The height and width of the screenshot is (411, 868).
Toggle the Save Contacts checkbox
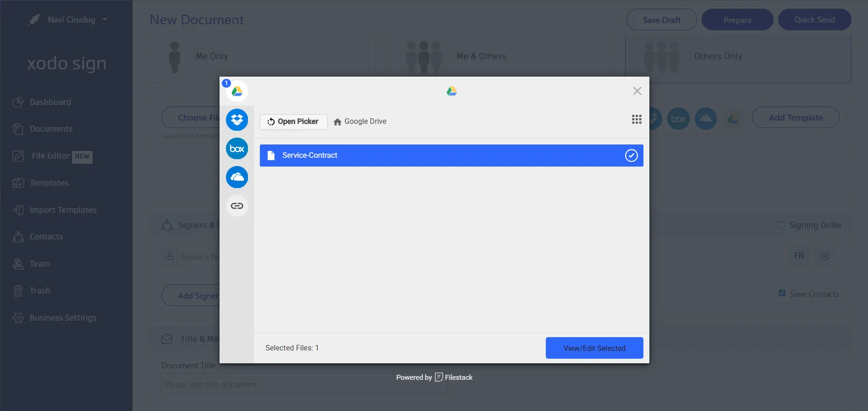click(x=782, y=293)
